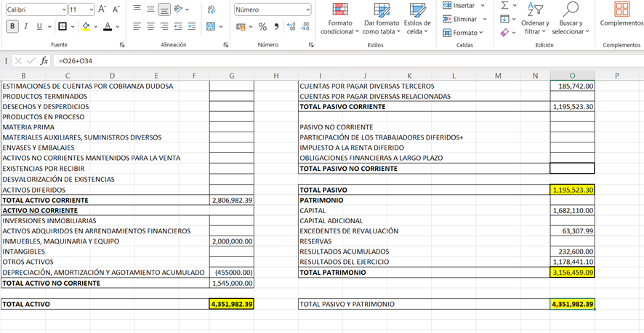Open the Número dialog launcher
Screen dimensions: 644x333
pos(311,45)
